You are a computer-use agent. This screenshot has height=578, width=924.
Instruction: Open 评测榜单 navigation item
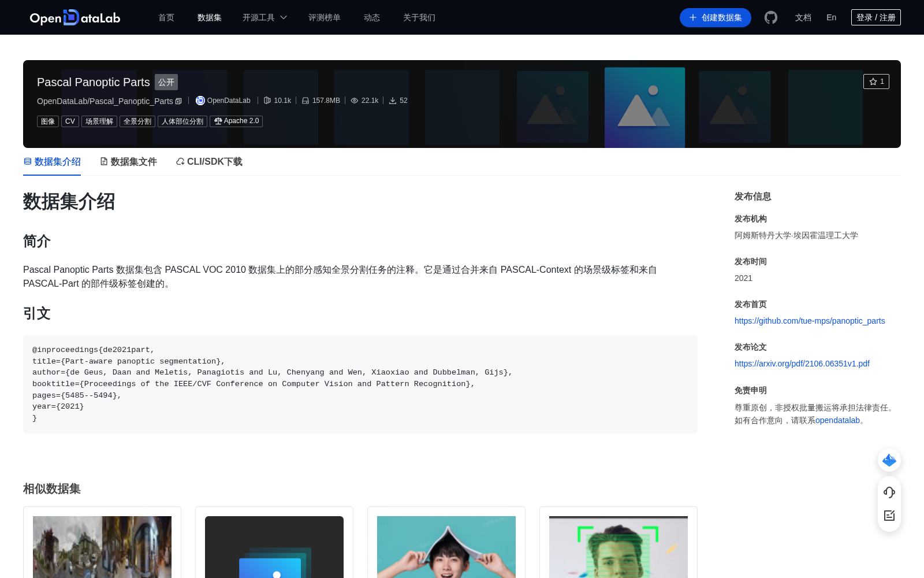coord(325,17)
